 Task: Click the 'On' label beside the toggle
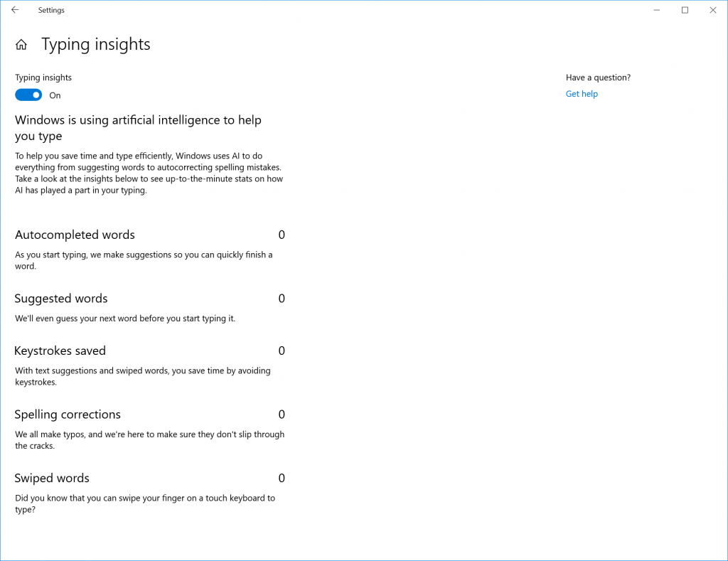click(55, 95)
